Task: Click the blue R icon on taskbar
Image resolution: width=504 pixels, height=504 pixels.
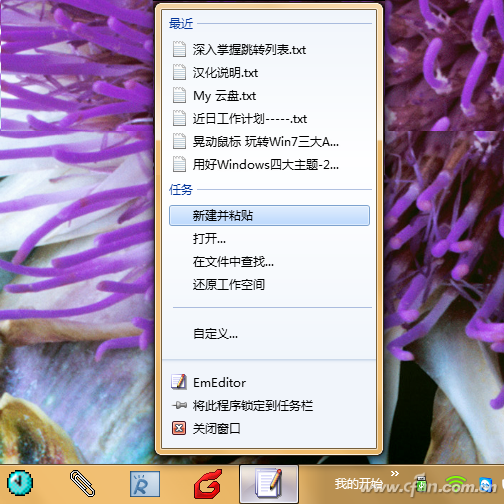Action: pos(145,484)
